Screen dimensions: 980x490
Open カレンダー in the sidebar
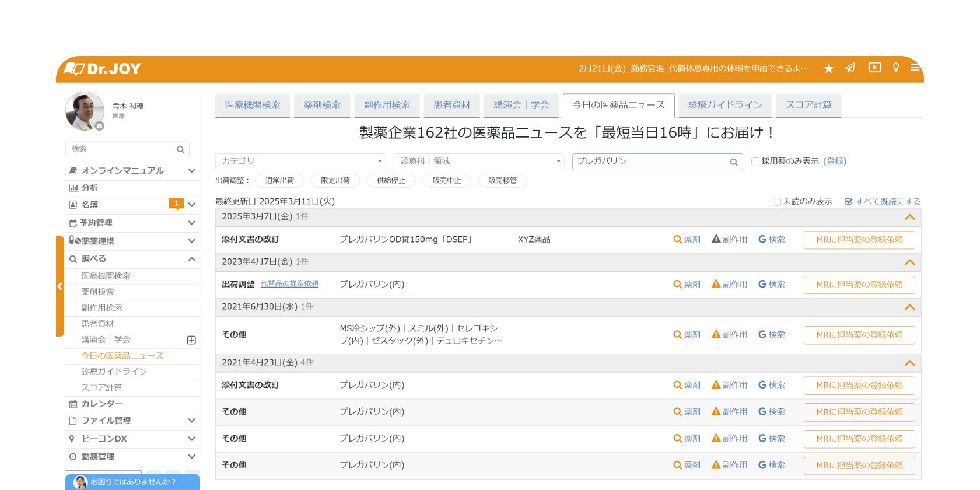[132, 404]
